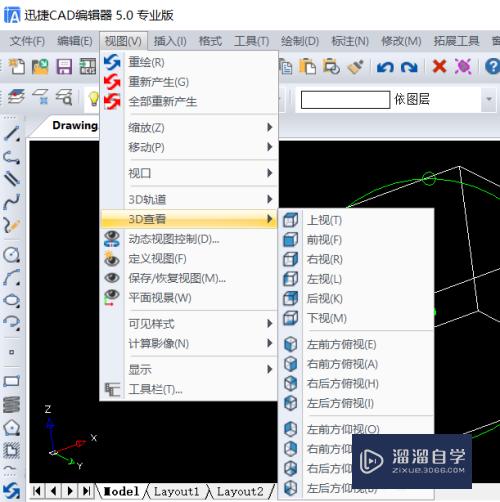Choose 全部重新产生 menu entry
The image size is (500, 502).
(x=189, y=101)
